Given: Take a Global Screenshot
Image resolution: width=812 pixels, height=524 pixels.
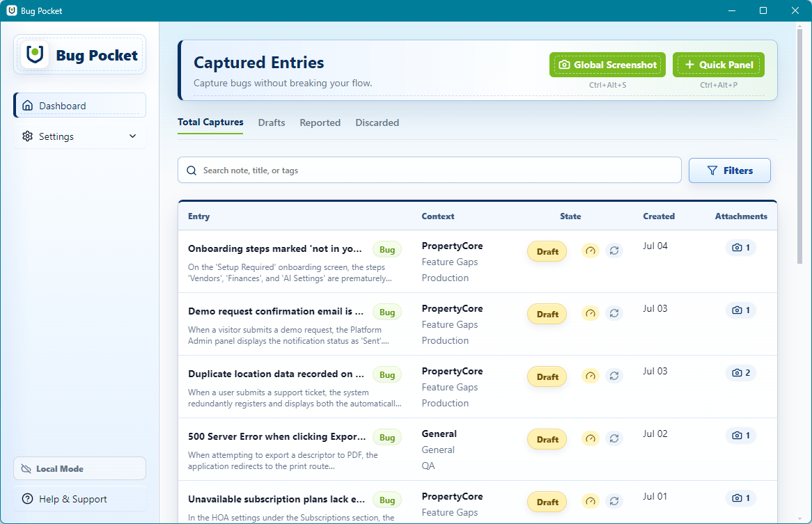Looking at the screenshot, I should [607, 65].
